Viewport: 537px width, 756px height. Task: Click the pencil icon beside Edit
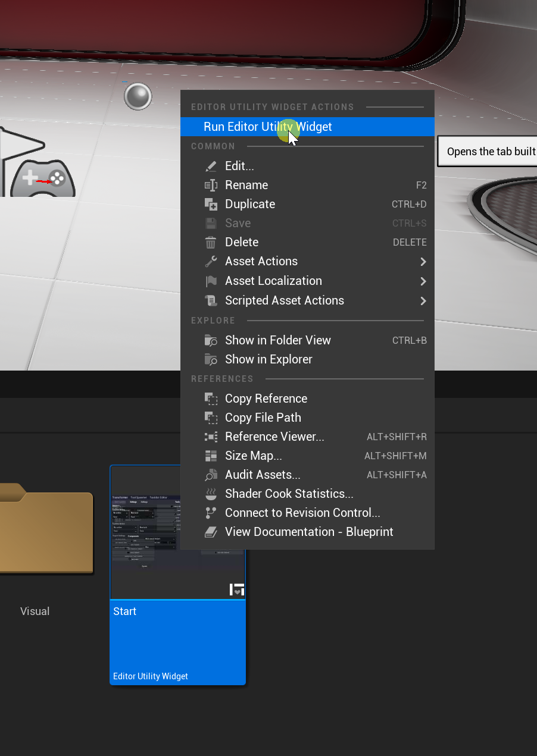pyautogui.click(x=211, y=167)
